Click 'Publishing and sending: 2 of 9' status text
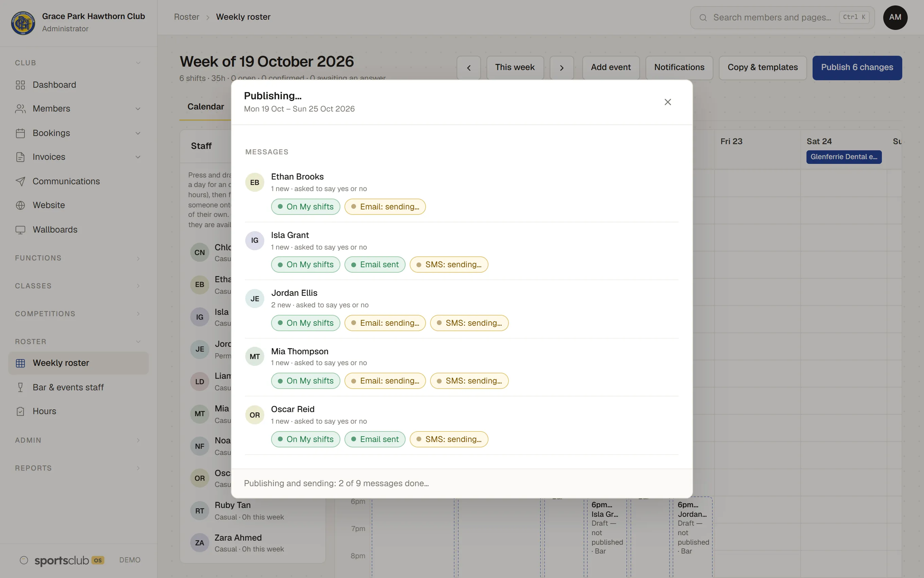 336,483
